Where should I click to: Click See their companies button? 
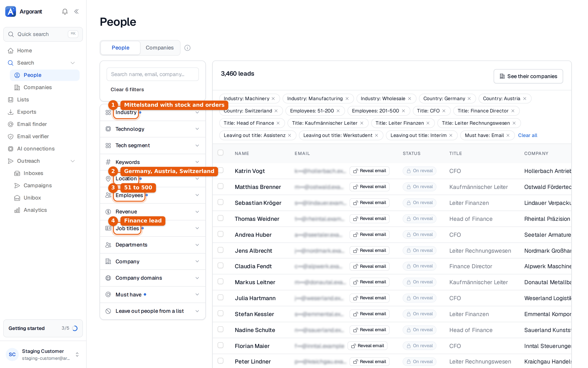point(528,76)
